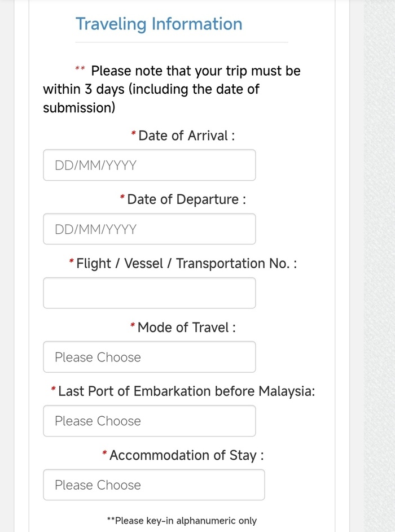Viewport: 395px width, 532px height.
Task: Click the "Date of Departure" label text
Action: click(x=186, y=199)
